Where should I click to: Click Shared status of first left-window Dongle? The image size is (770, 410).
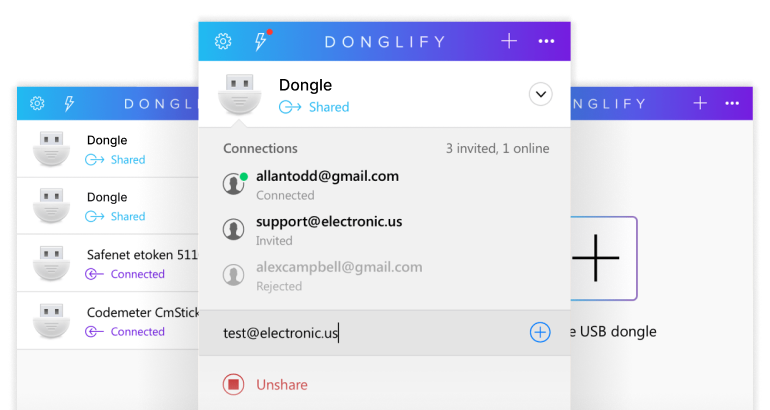128,160
